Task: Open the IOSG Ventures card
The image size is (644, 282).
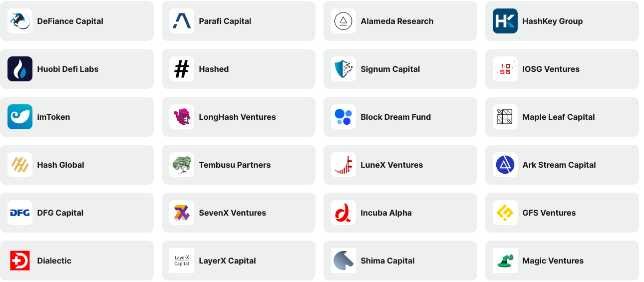Action: coord(562,69)
